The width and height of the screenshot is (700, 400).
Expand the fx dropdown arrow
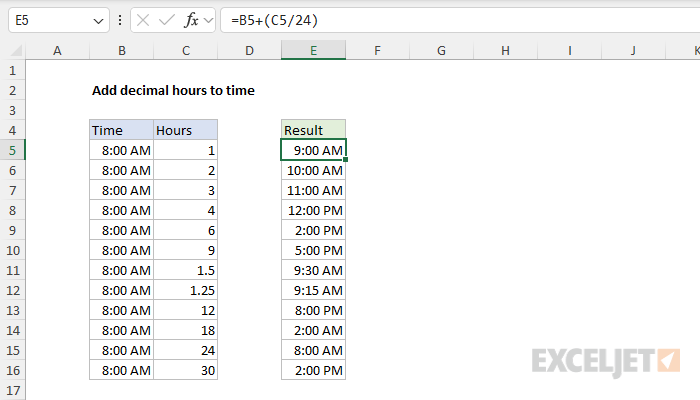208,21
